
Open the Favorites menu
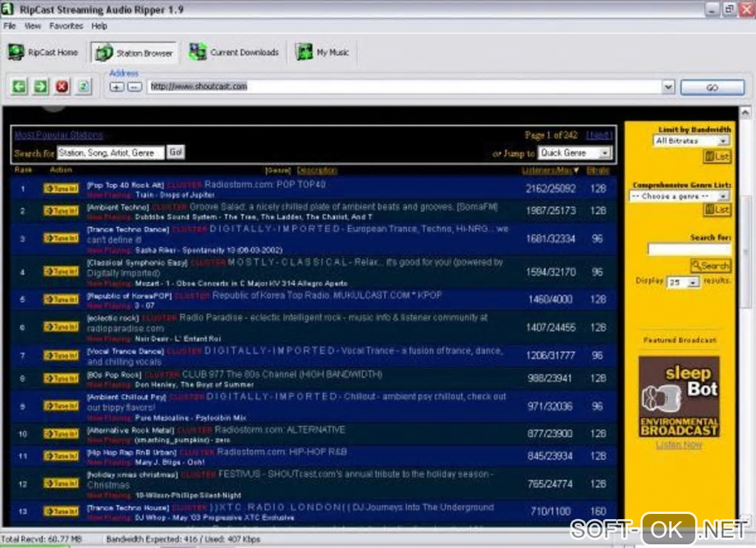click(x=66, y=26)
